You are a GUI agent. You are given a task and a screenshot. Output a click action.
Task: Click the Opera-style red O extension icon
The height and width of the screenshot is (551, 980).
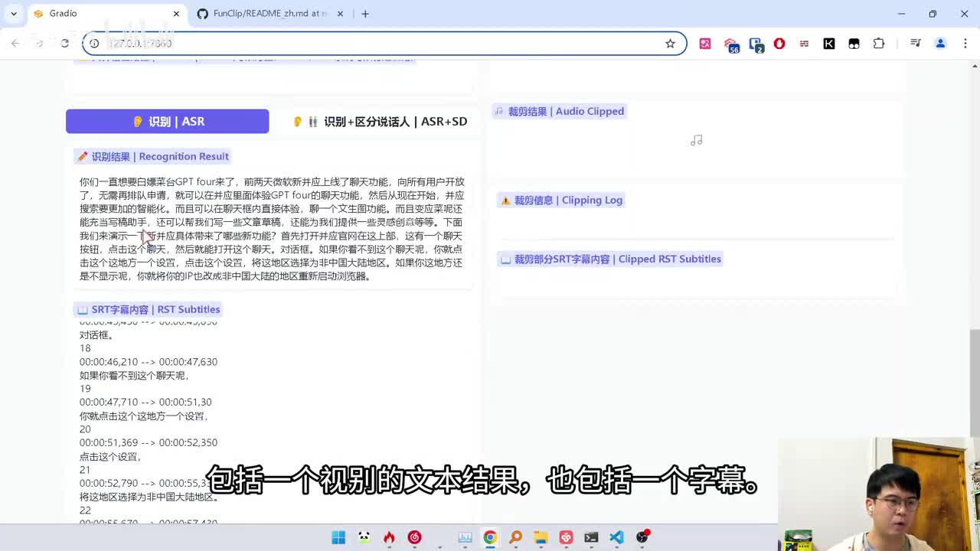pyautogui.click(x=779, y=44)
